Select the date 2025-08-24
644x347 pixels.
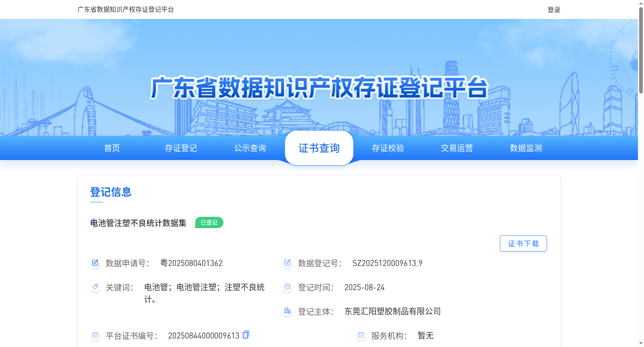tap(365, 287)
